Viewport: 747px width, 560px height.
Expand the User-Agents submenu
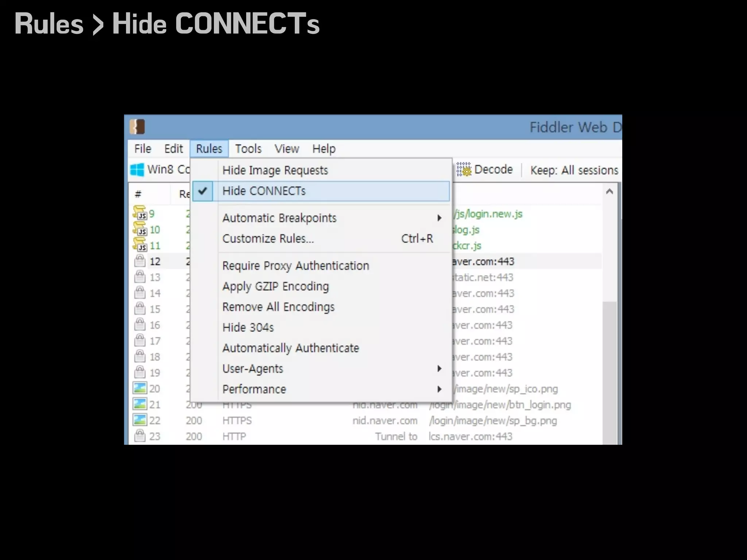[253, 369]
